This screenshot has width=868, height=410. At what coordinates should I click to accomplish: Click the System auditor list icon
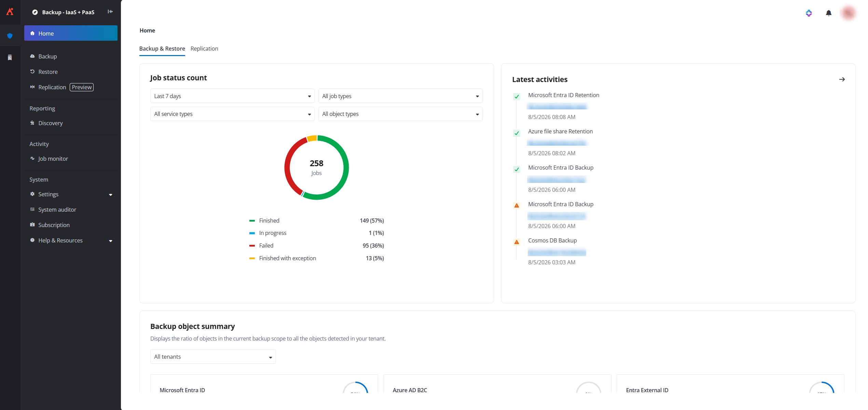pyautogui.click(x=32, y=209)
